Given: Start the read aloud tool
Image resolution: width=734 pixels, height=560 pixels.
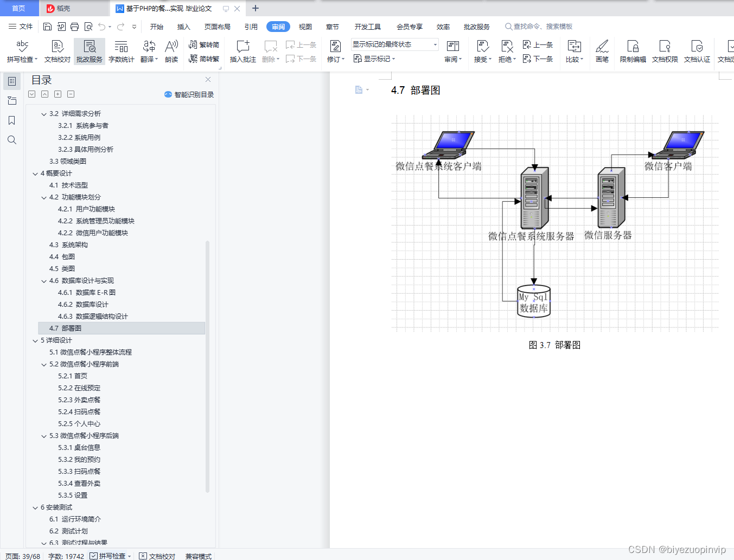Looking at the screenshot, I should [x=171, y=52].
